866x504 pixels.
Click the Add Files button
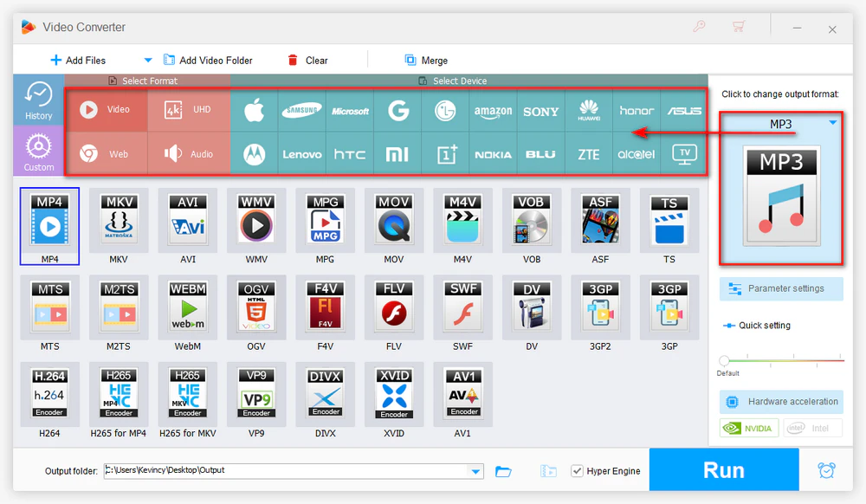[x=78, y=60]
